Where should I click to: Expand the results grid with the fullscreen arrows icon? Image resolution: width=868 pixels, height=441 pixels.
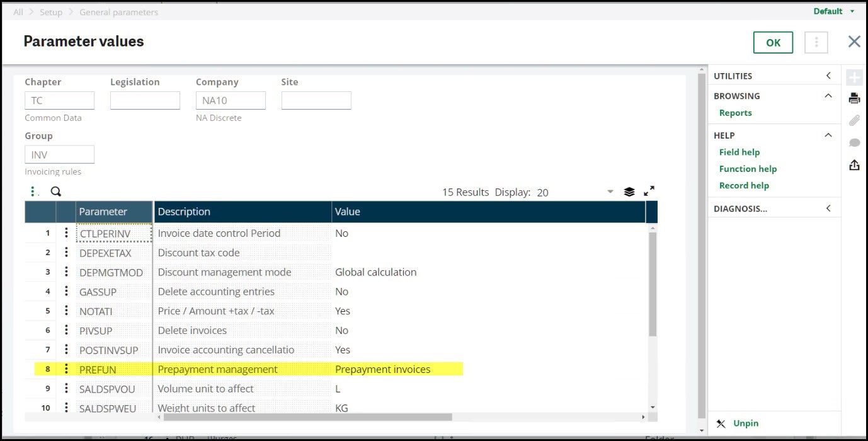click(649, 192)
